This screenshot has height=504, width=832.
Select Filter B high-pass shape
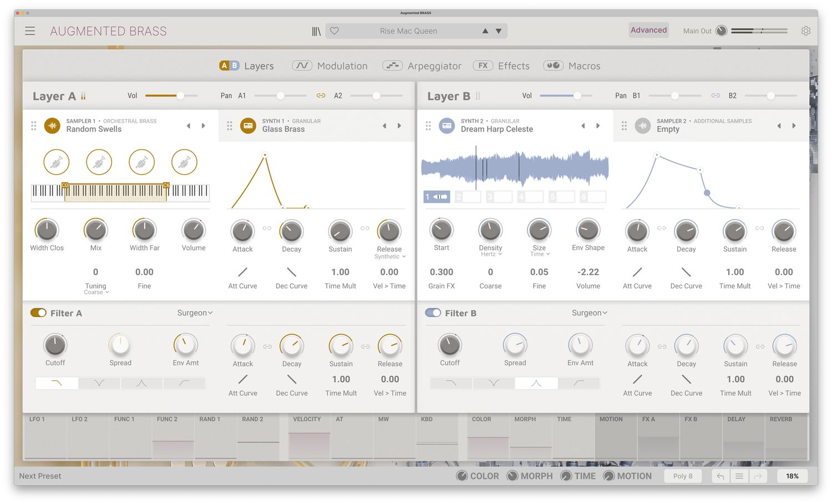(x=579, y=383)
